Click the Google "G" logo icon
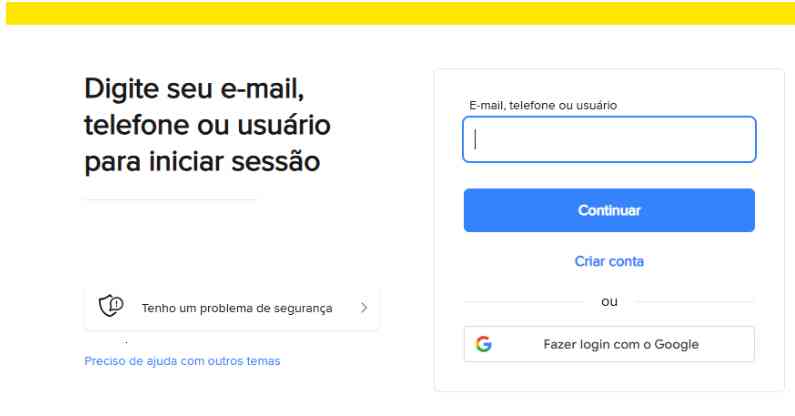 pos(484,344)
